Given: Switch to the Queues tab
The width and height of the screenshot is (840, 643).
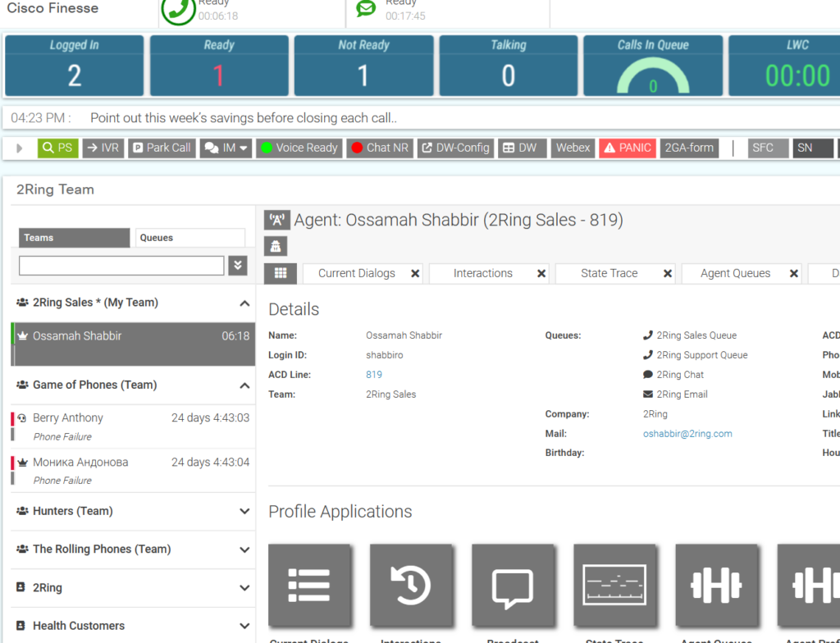Looking at the screenshot, I should (190, 237).
